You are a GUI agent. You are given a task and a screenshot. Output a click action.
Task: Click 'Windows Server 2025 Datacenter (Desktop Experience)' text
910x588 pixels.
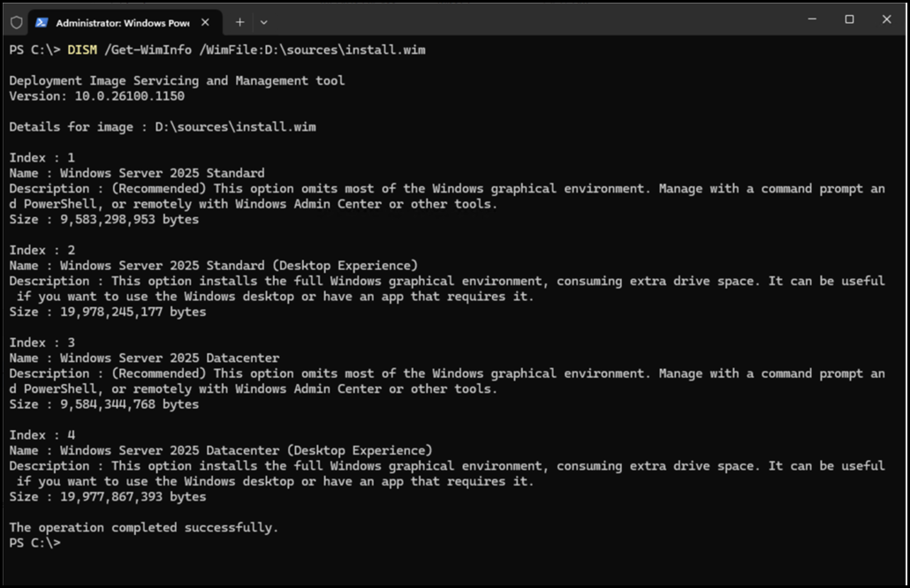(246, 450)
